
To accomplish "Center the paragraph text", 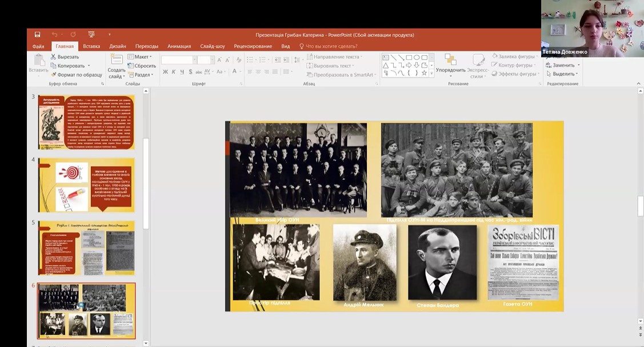I will tap(258, 72).
